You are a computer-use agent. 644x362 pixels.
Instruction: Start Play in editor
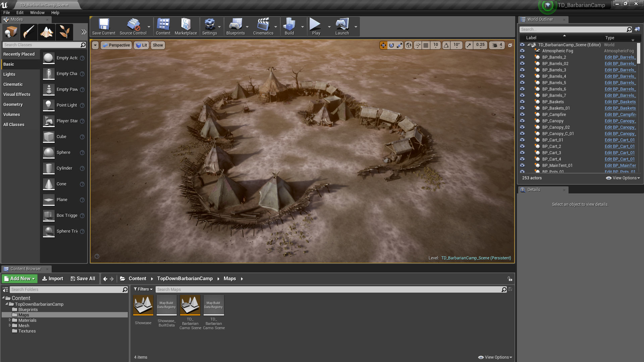pos(316,27)
